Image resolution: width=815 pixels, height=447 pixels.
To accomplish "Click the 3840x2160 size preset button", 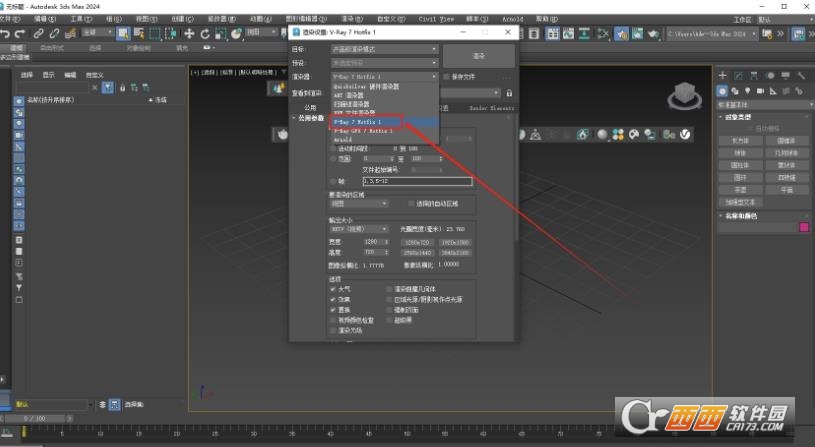I will click(x=455, y=253).
